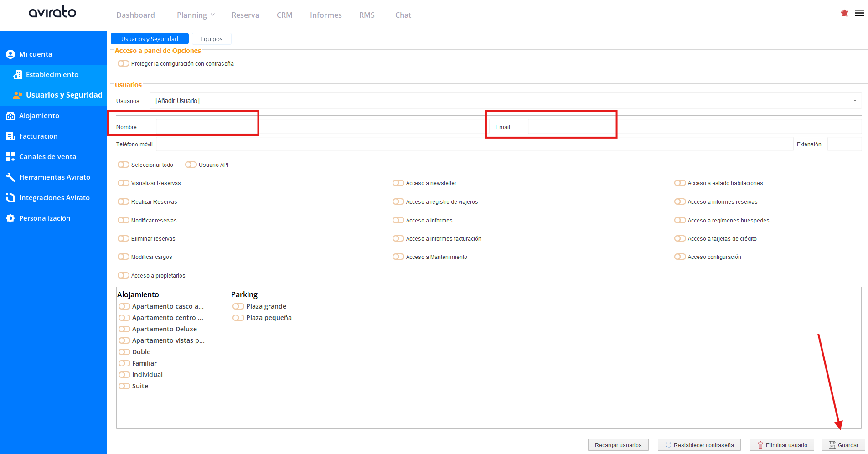Enable Visualizar Reservas permission
Viewport: 868px width, 454px height.
[123, 183]
